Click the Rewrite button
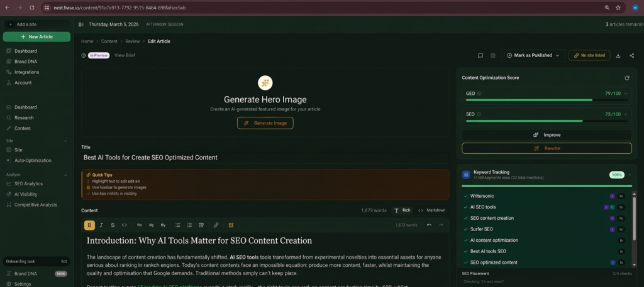The height and width of the screenshot is (287, 644). 547,148
